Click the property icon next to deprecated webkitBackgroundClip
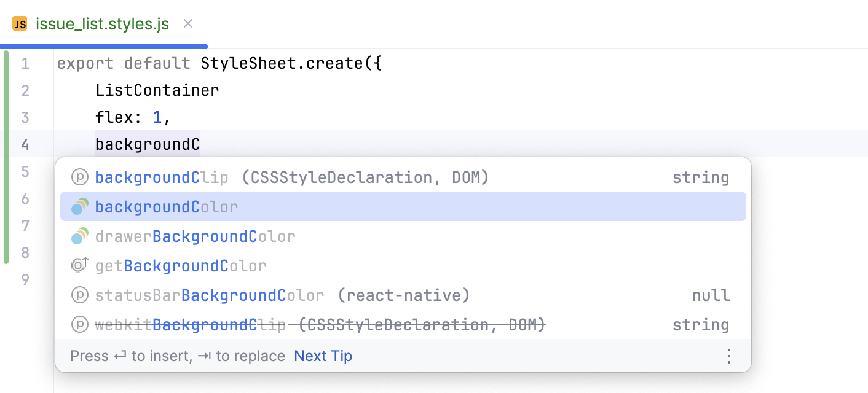The height and width of the screenshot is (393, 868). (79, 324)
